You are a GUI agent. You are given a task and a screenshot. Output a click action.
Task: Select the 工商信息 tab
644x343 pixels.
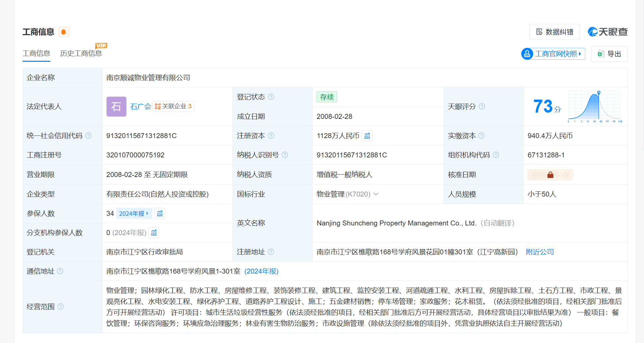[36, 53]
